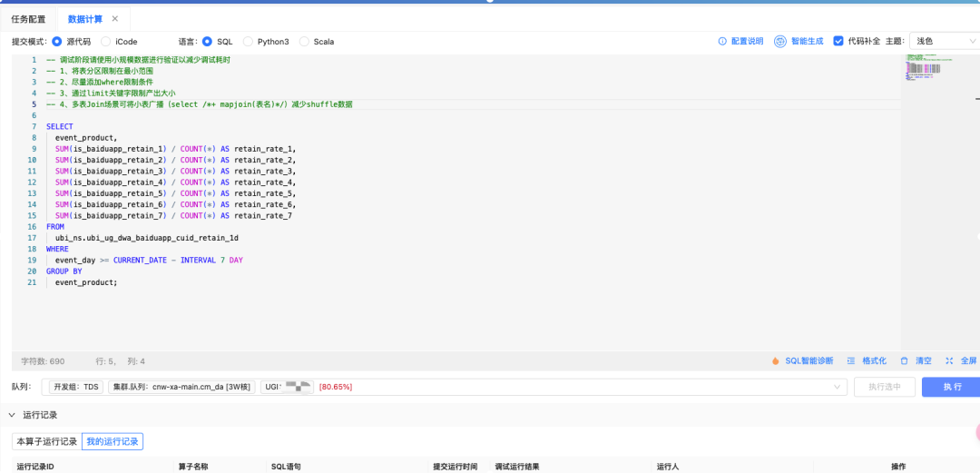
Task: Place cursor on GROUP BY line
Action: coord(64,271)
